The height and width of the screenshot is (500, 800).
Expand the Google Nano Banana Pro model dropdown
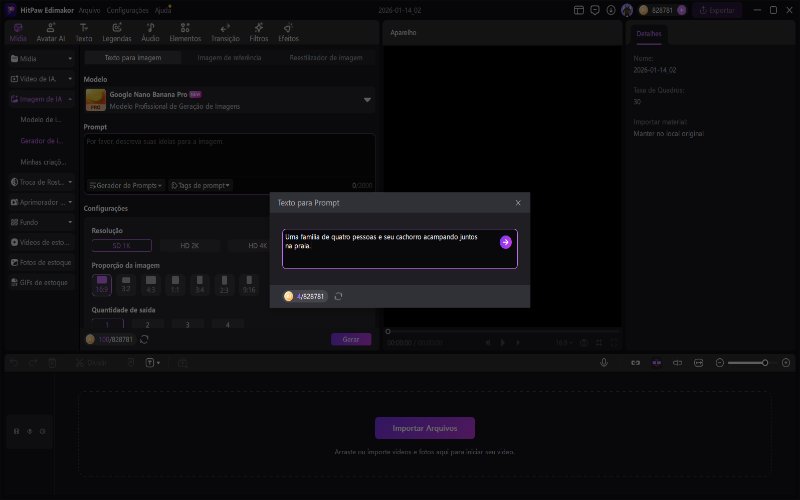click(x=367, y=100)
